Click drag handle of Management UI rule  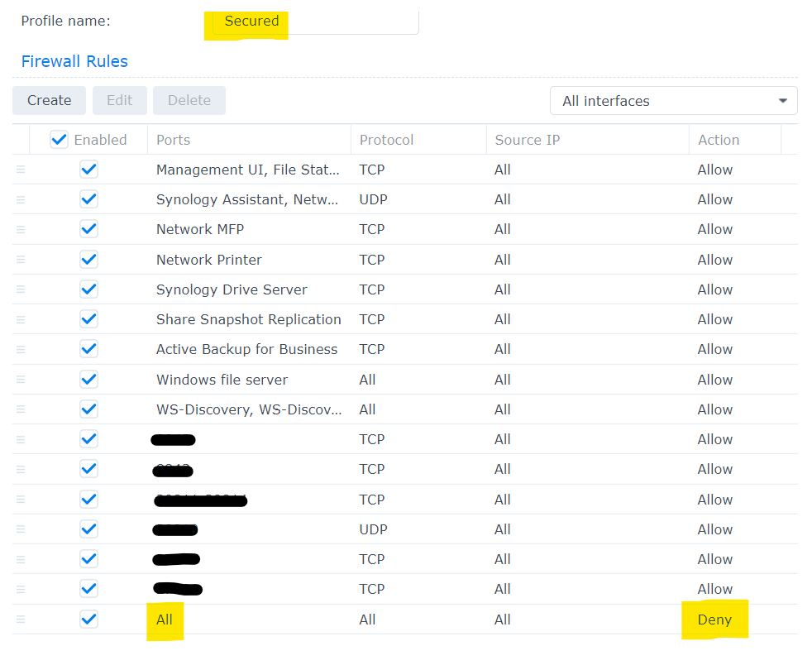21,170
